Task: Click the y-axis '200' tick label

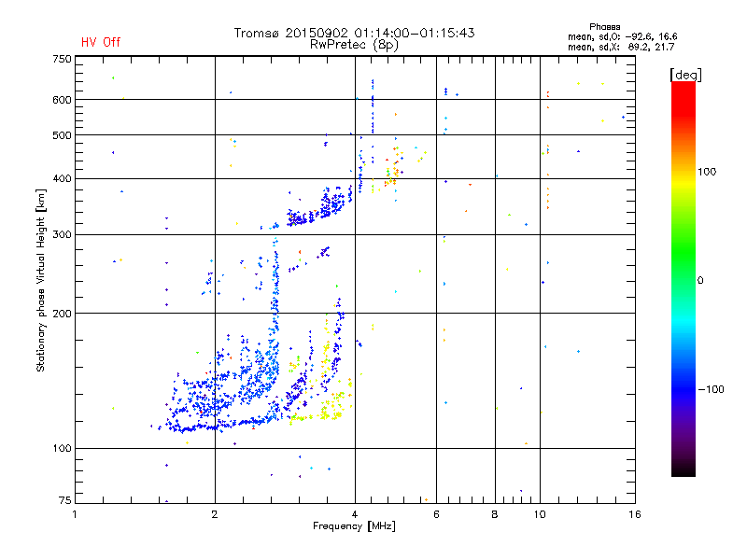Action: [x=62, y=314]
